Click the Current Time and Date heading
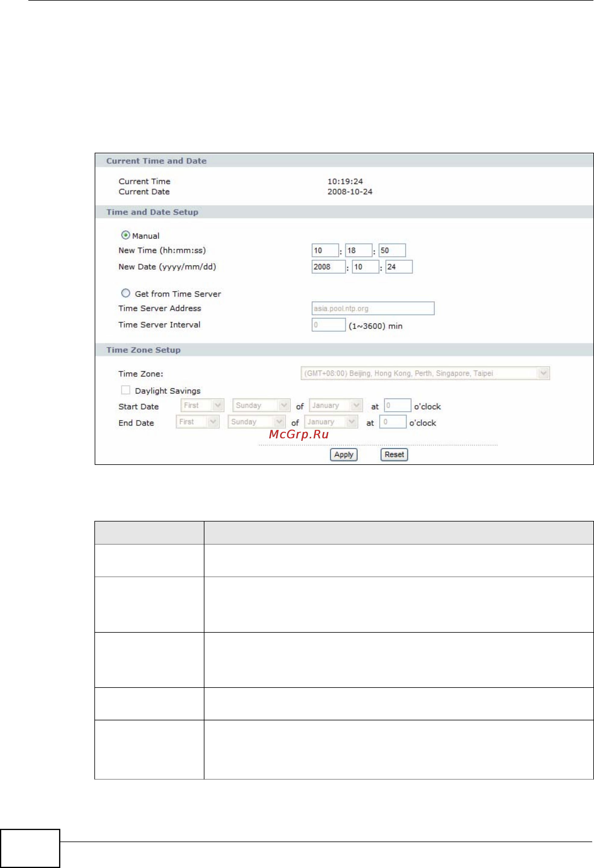The width and height of the screenshot is (594, 868). pos(156,161)
